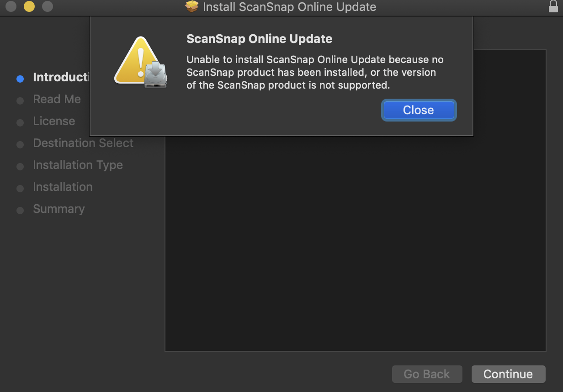The width and height of the screenshot is (563, 392).
Task: Click the Unable to install error message text
Action: 315,72
